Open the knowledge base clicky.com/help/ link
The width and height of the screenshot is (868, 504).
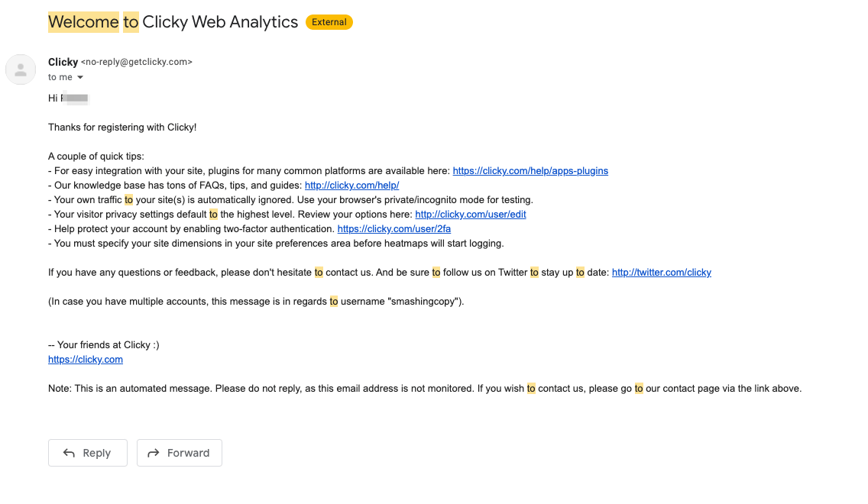click(x=351, y=186)
